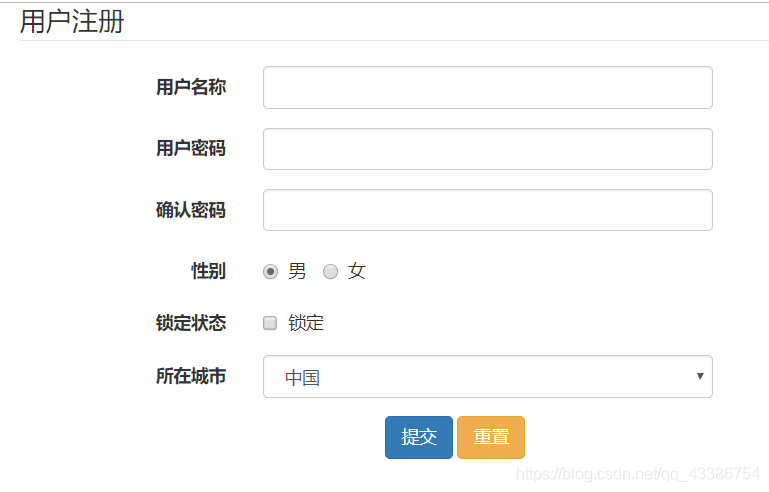Choose the 女 gender radio button
This screenshot has width=769, height=492.
point(331,271)
